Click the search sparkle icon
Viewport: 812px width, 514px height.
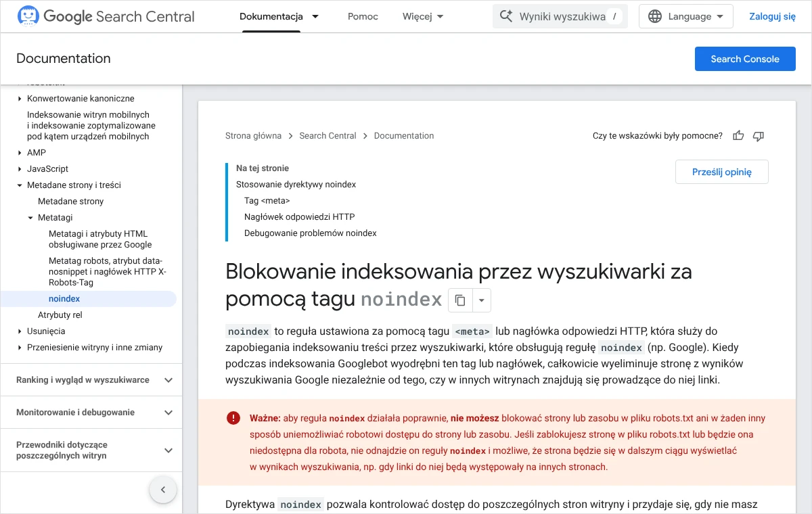pyautogui.click(x=505, y=16)
